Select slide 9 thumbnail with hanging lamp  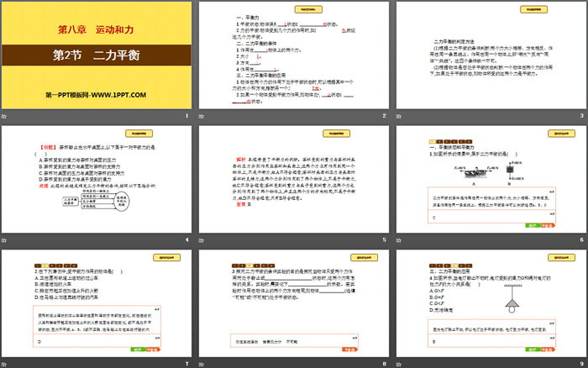491,303
